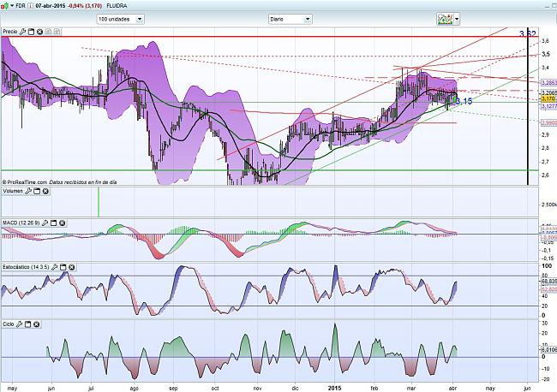This screenshot has height=392, width=557.
Task: Click the 68,835 stochastic value tag
Action: tap(548, 281)
